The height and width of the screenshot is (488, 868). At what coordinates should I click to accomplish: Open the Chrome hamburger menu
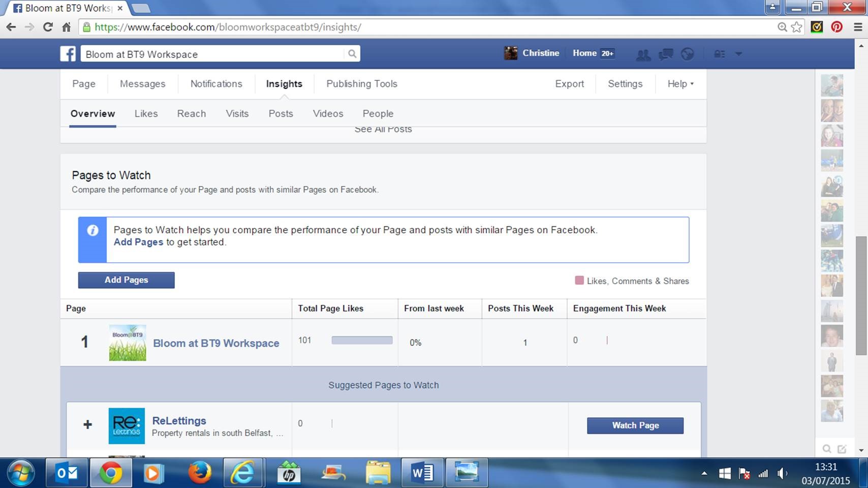point(858,27)
